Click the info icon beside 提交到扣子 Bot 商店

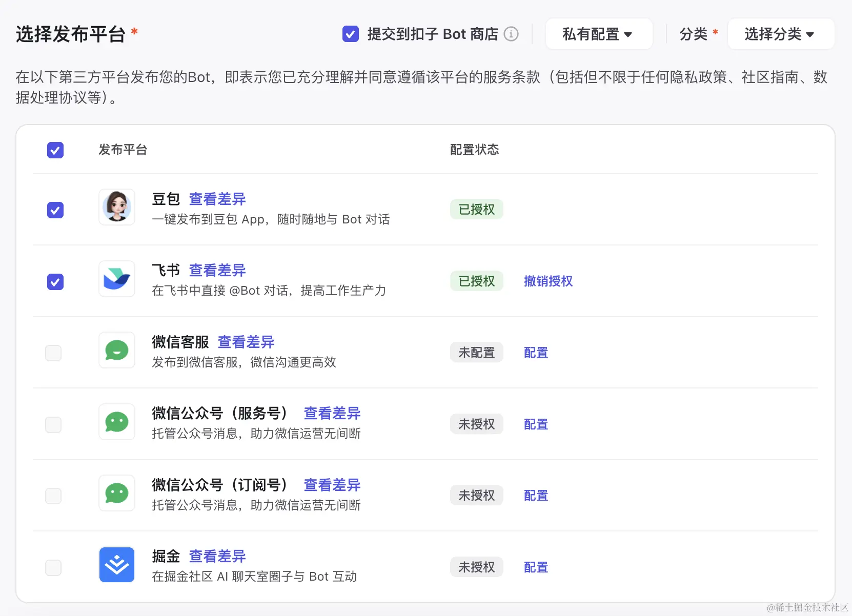pos(511,34)
